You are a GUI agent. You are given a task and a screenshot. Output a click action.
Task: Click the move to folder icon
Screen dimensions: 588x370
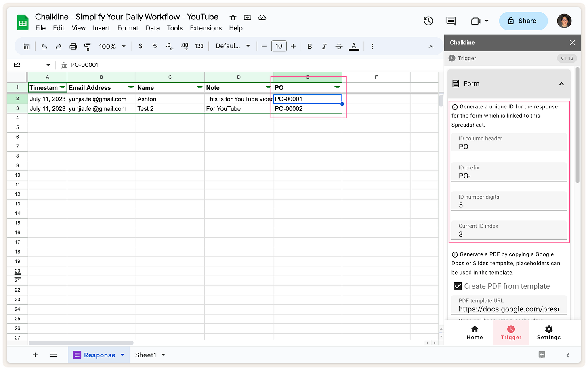(x=248, y=17)
